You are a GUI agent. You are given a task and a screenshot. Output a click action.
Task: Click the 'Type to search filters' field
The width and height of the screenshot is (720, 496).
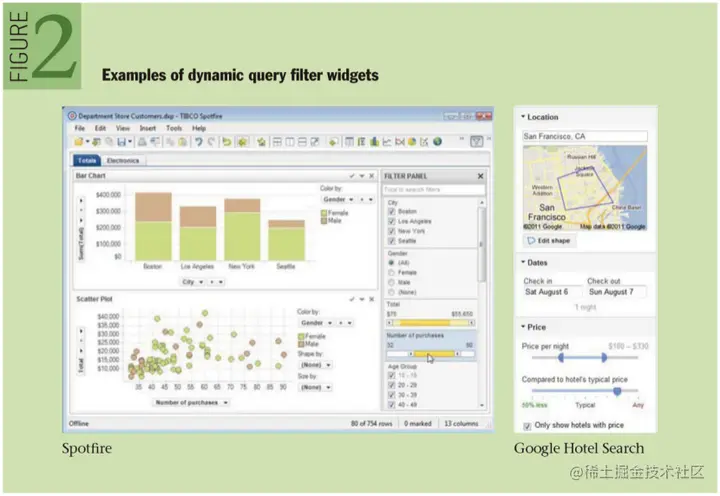coord(433,189)
